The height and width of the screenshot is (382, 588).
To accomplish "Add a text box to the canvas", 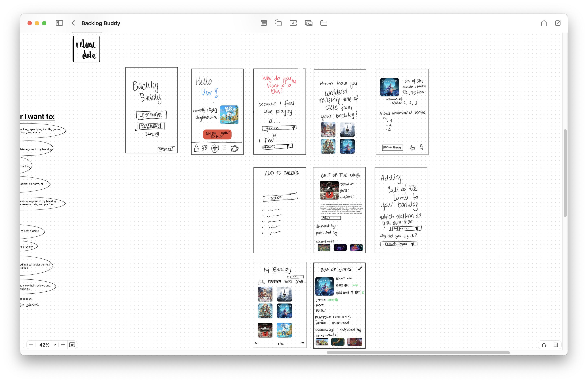I will (293, 23).
